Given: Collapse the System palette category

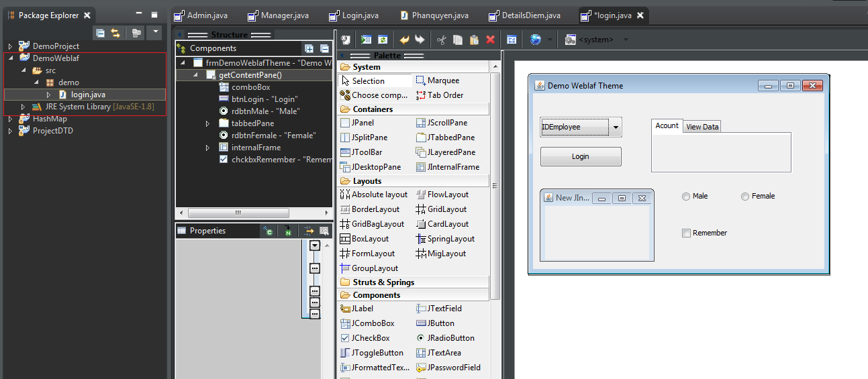Looking at the screenshot, I should coord(414,67).
